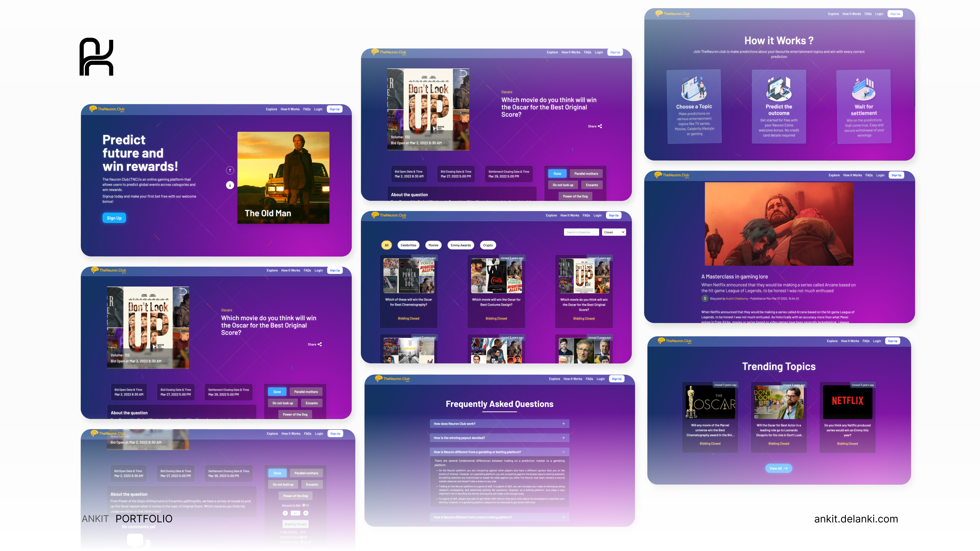
Task: Click the Search in Question field
Action: (581, 232)
